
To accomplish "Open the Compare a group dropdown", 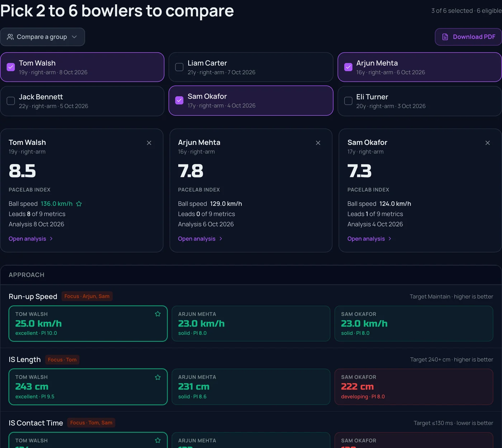I will tap(42, 37).
